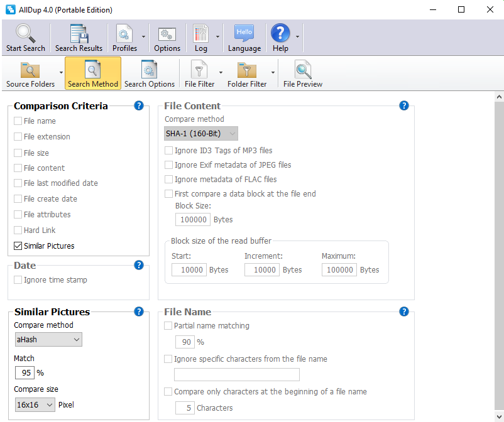Open the File Filter section
The image size is (504, 422).
[x=199, y=73]
